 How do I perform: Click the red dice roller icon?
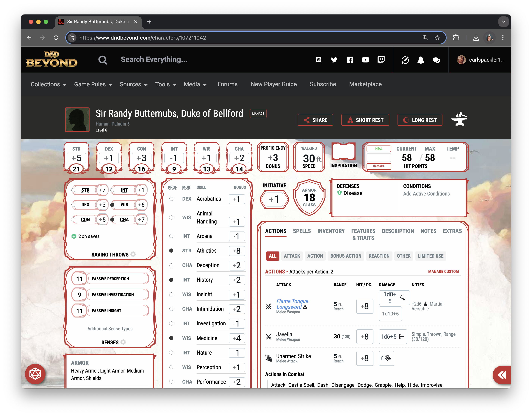click(35, 374)
